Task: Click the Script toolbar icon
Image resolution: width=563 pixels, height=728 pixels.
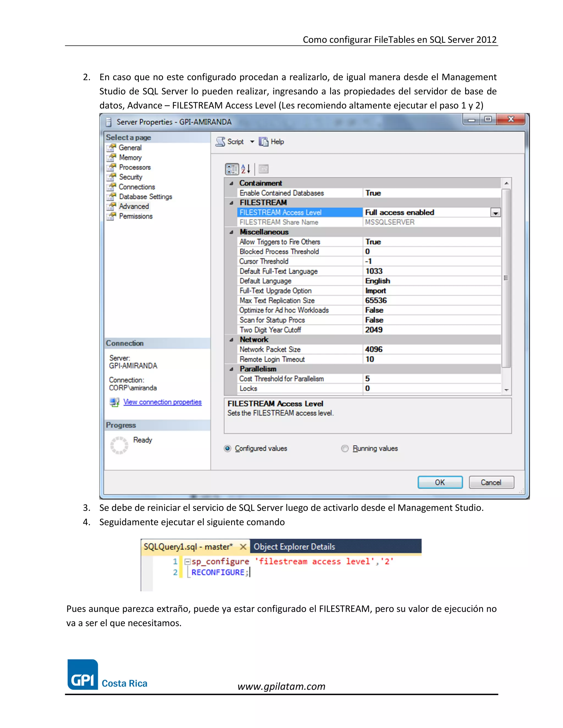Action: [220, 142]
